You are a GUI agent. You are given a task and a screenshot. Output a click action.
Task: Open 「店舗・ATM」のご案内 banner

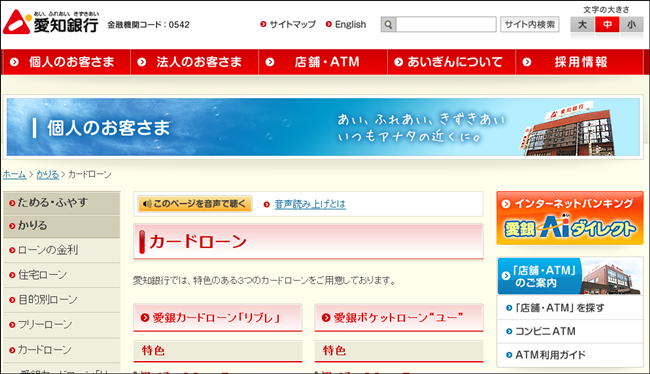pyautogui.click(x=570, y=276)
